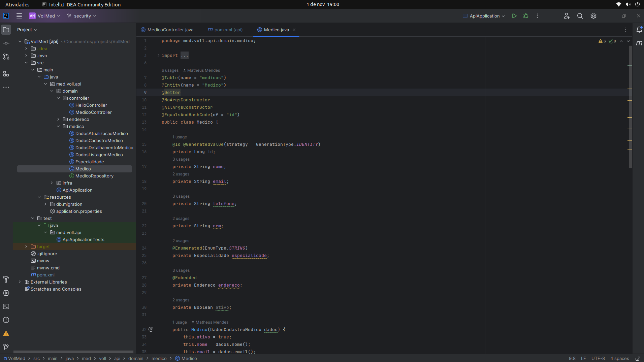This screenshot has height=362, width=644.
Task: Open the Build tool window hammer
Action: (6, 279)
